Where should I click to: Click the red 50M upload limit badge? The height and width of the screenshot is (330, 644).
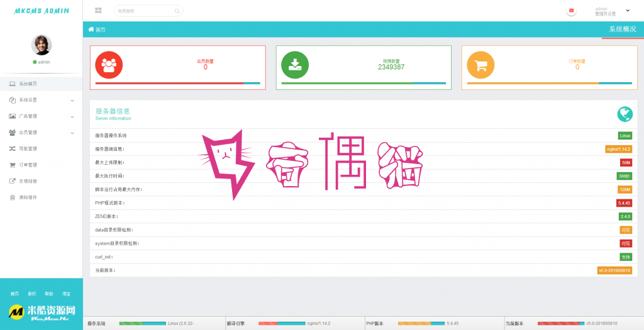tap(626, 163)
